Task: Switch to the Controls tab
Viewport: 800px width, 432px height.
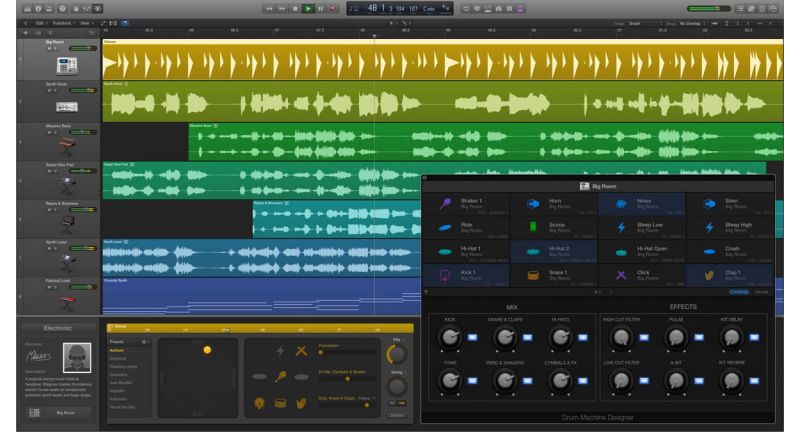Action: pyautogui.click(x=739, y=292)
